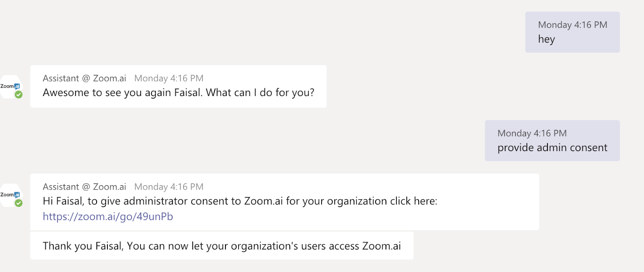This screenshot has height=272, width=644.
Task: Click the Zoom.ai bot avatar beside the consent message
Action: [11, 195]
